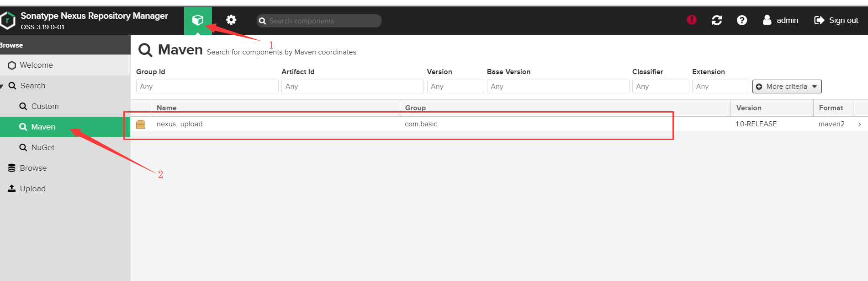Open row details with right chevron
This screenshot has height=281, width=868.
[859, 124]
